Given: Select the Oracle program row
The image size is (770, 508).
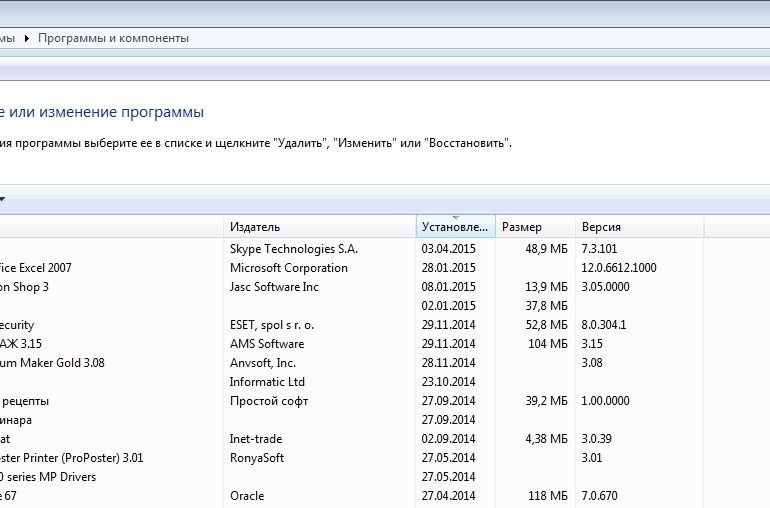Looking at the screenshot, I should tap(247, 496).
